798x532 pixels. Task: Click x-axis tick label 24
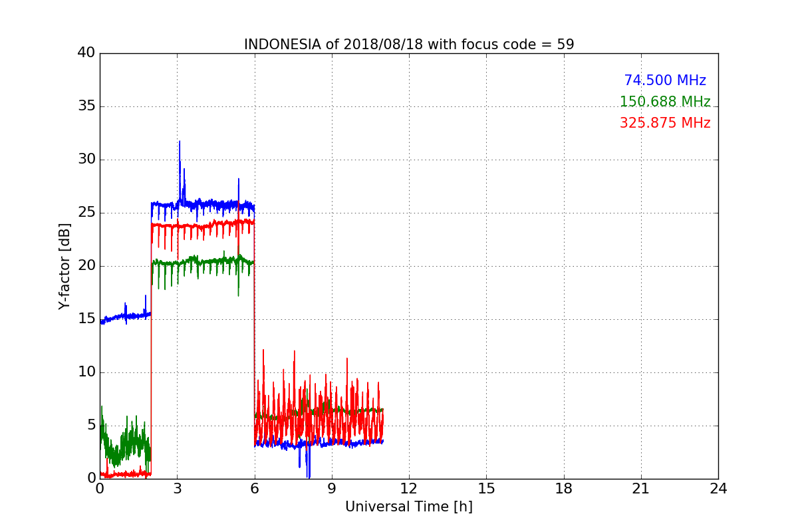718,489
